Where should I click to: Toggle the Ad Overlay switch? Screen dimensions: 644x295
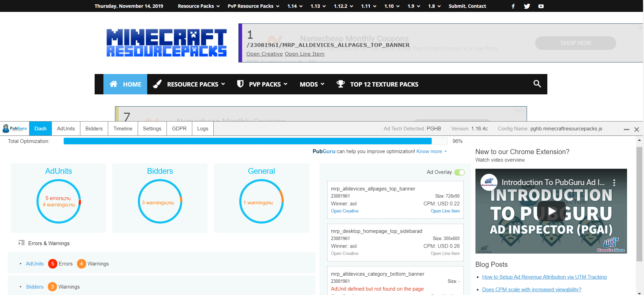point(460,172)
